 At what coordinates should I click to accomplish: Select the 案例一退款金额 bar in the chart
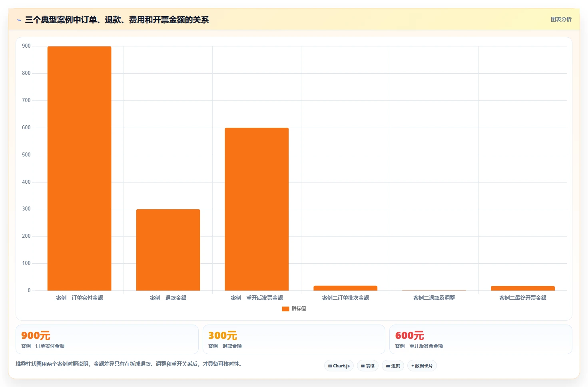[168, 250]
